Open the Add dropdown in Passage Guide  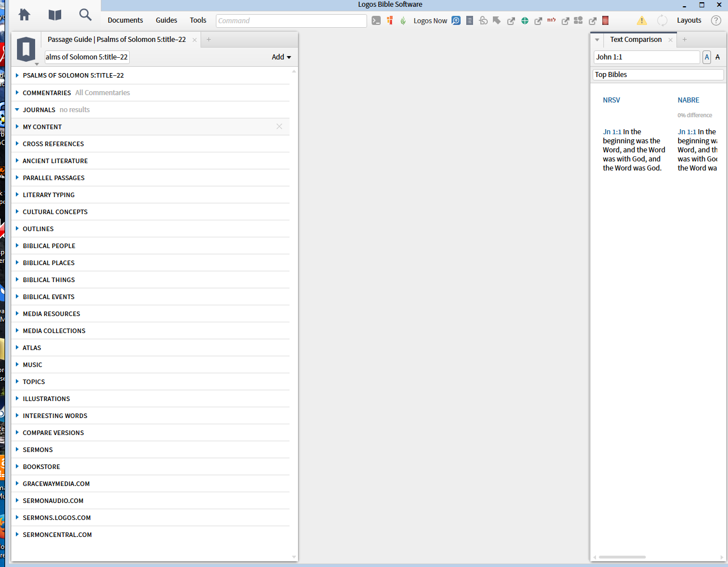click(281, 57)
